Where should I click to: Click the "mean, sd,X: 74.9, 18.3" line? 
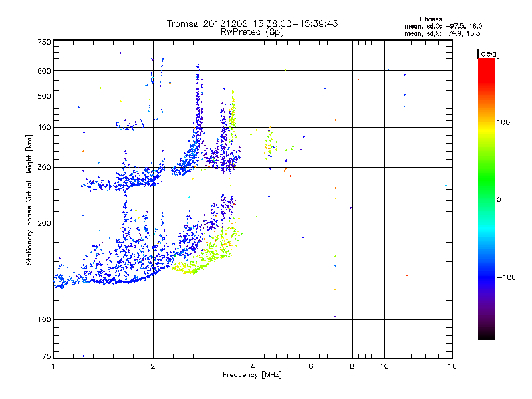point(442,33)
